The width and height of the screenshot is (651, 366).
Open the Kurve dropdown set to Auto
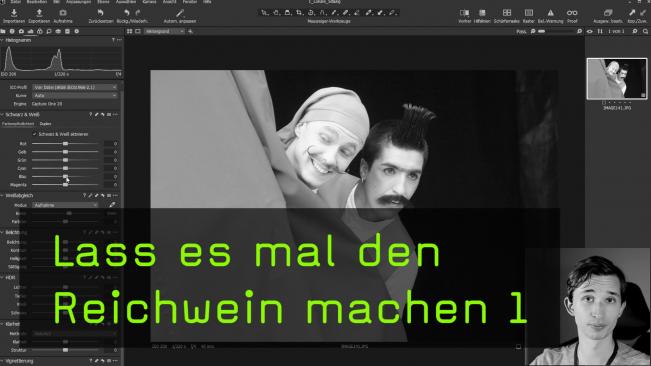click(x=75, y=95)
